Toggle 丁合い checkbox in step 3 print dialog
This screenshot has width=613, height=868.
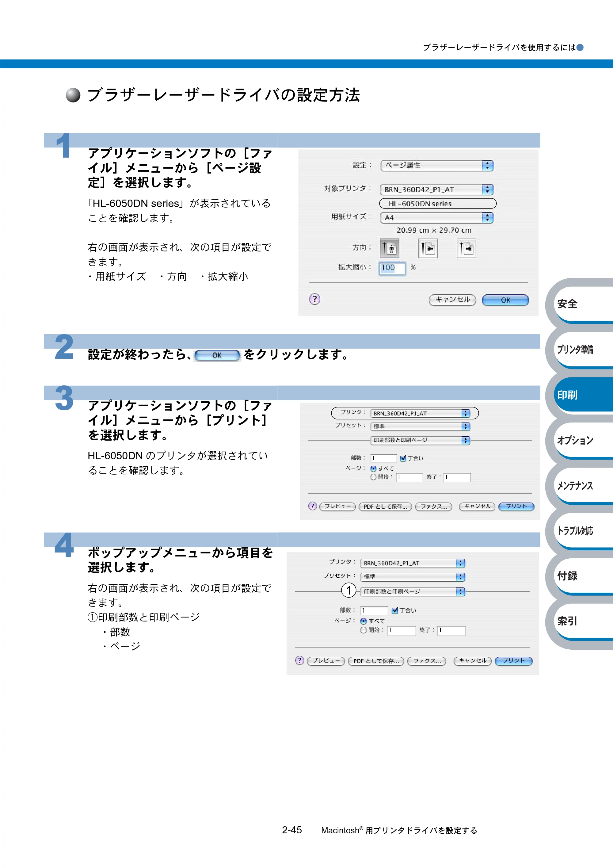coord(403,458)
